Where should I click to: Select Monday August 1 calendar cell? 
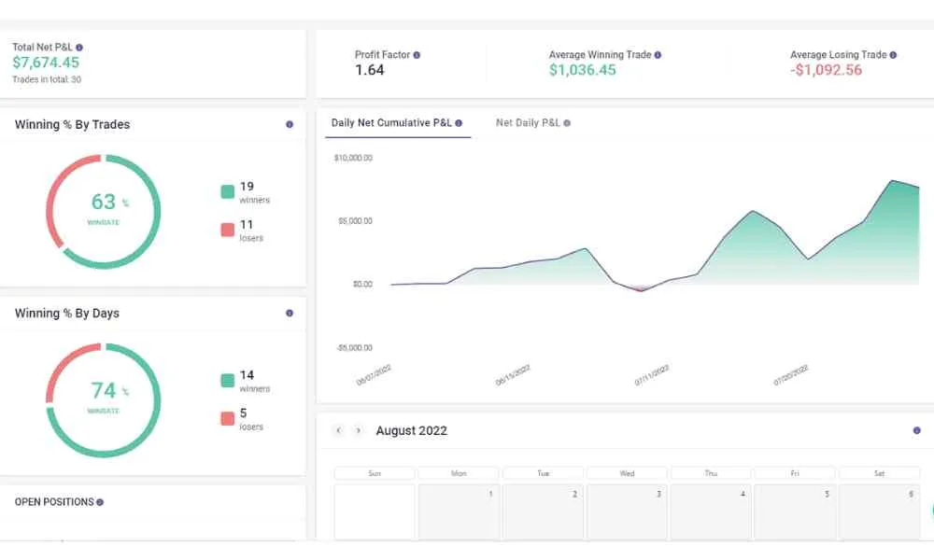[458, 511]
